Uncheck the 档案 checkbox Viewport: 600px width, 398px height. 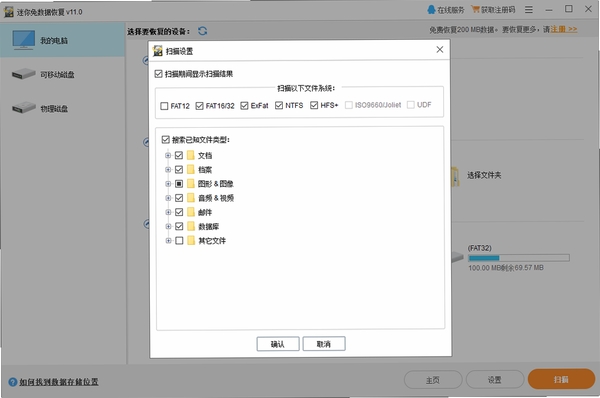179,169
